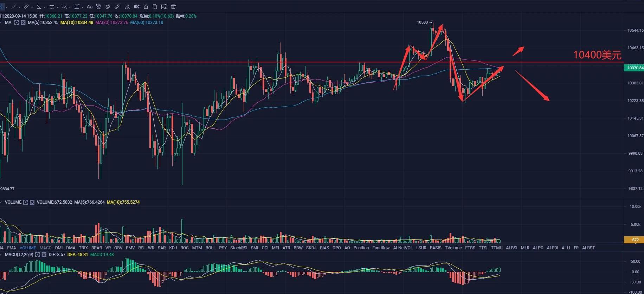The image size is (644, 294).
Task: Open MA indicator settings gear
Action: (x=17, y=23)
